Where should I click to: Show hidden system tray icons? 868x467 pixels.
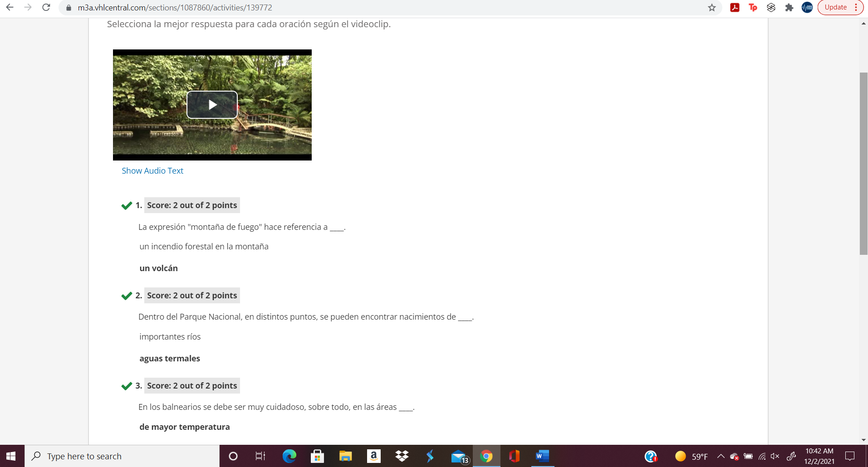click(721, 456)
